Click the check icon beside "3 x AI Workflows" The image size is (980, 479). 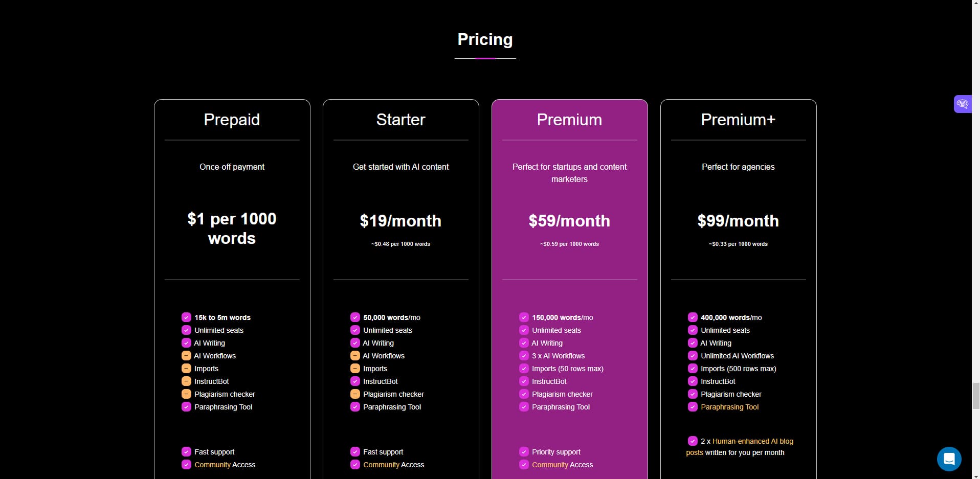524,355
